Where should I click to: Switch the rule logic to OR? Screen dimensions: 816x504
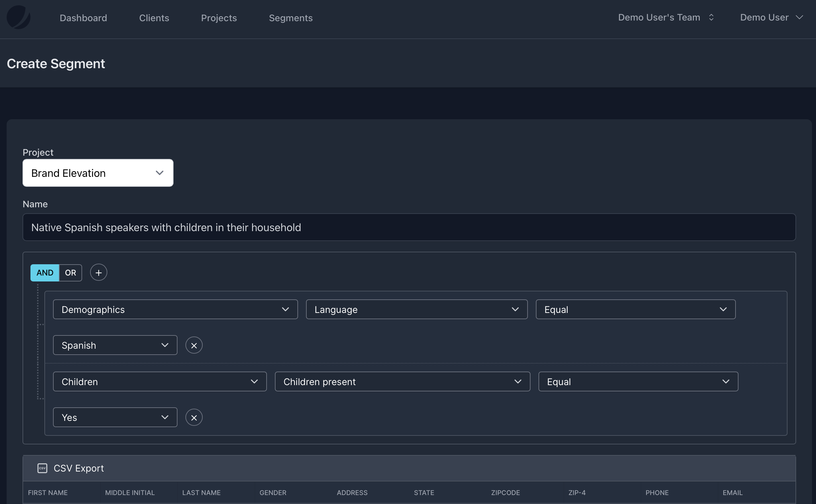pos(70,273)
